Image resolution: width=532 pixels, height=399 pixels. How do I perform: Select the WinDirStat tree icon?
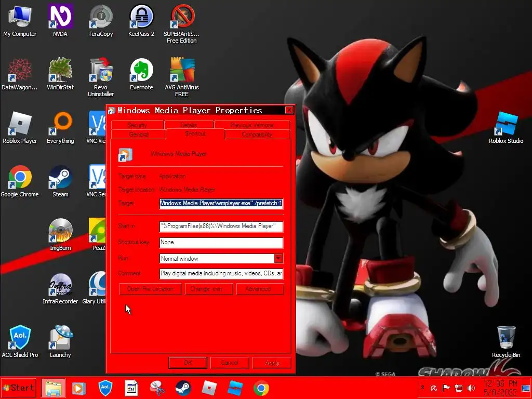pos(60,75)
